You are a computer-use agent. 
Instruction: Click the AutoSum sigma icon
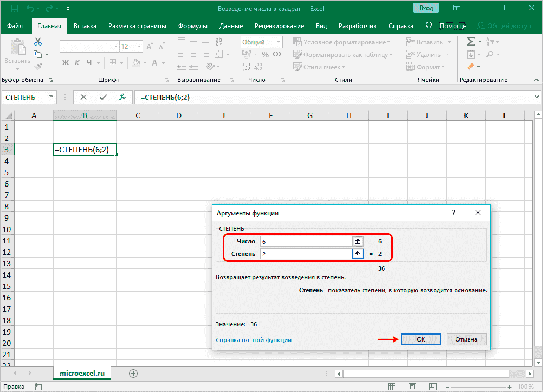click(x=470, y=42)
